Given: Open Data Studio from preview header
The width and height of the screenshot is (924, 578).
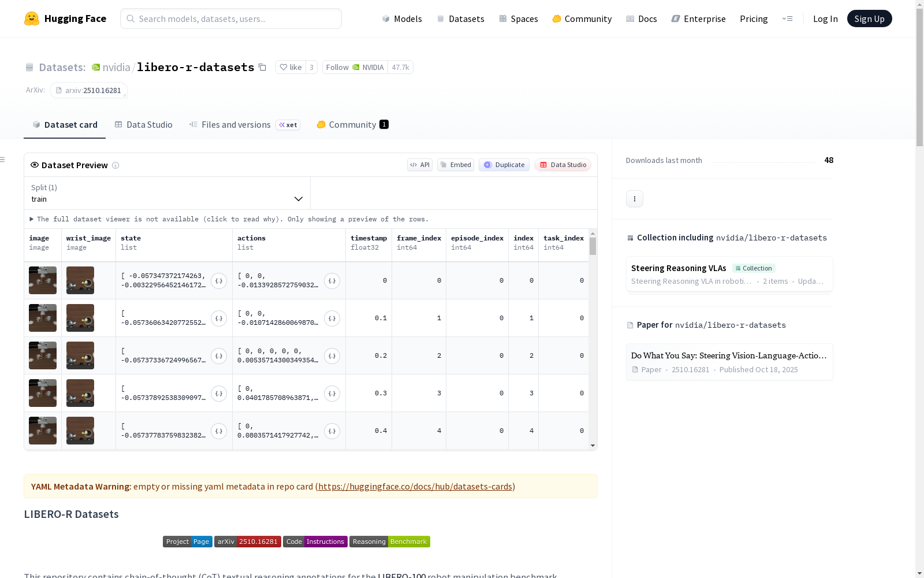Looking at the screenshot, I should [x=563, y=165].
